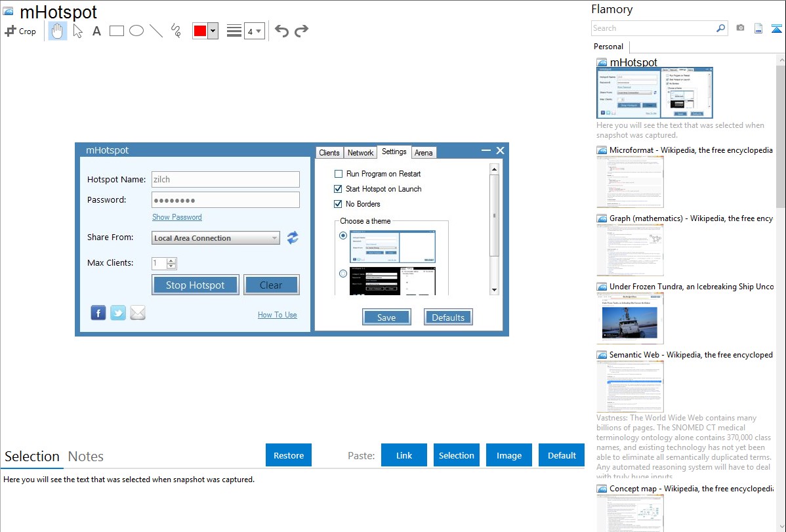Switch to the Selection tab
The width and height of the screenshot is (786, 532).
[x=31, y=457]
